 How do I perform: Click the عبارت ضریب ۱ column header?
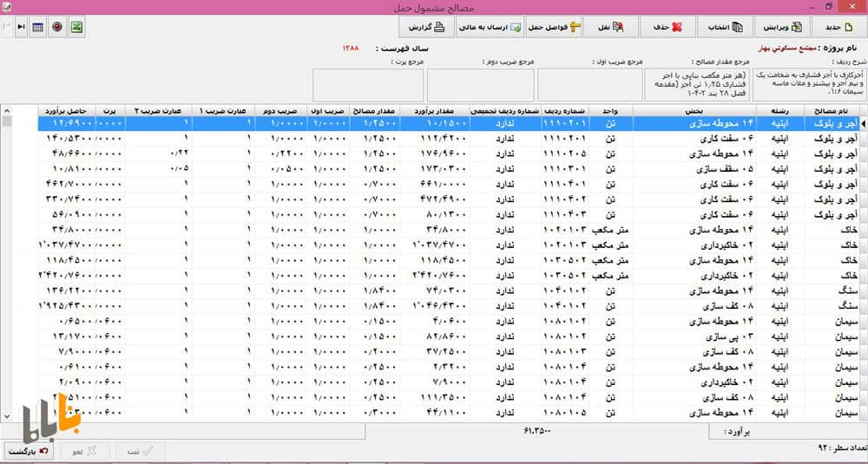pyautogui.click(x=223, y=111)
